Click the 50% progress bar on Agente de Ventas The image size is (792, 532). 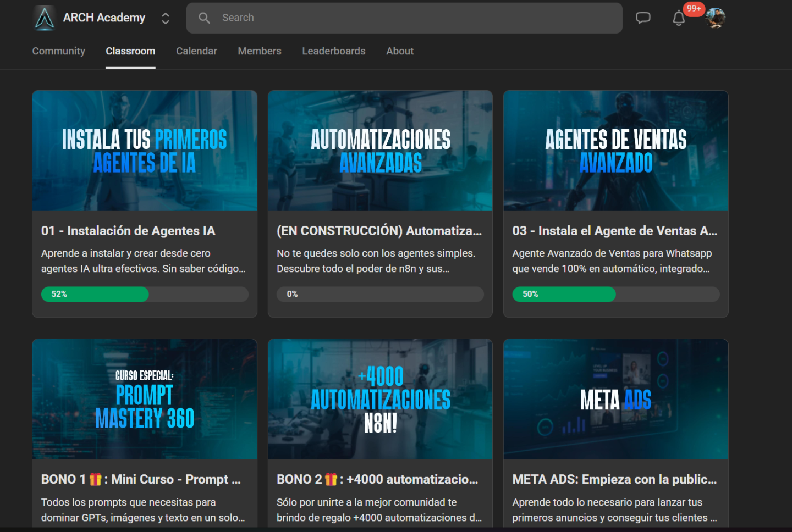coord(615,294)
